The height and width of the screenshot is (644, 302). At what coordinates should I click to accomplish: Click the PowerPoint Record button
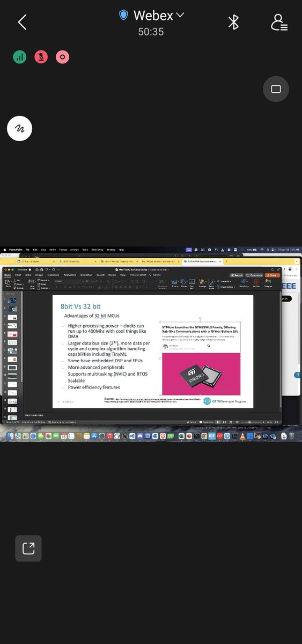(x=237, y=275)
